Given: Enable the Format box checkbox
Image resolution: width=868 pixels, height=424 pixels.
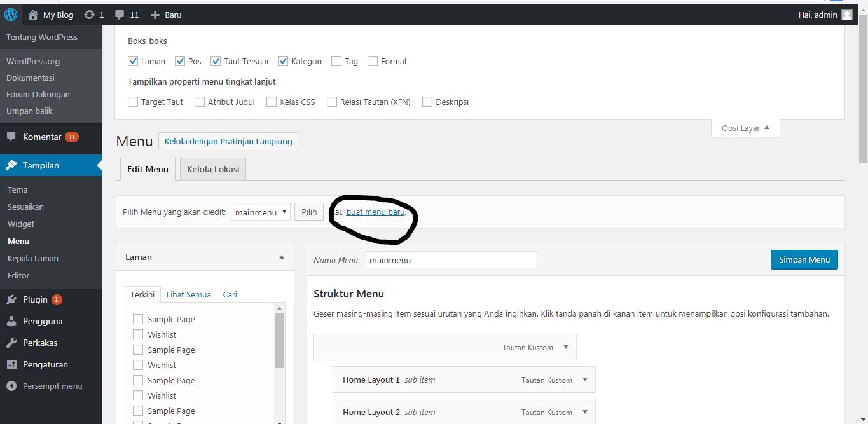Looking at the screenshot, I should click(x=373, y=61).
